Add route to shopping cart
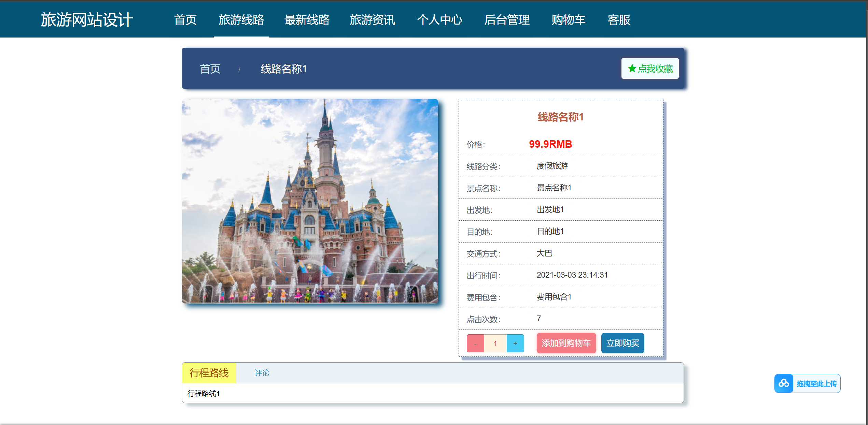This screenshot has width=868, height=425. click(566, 343)
